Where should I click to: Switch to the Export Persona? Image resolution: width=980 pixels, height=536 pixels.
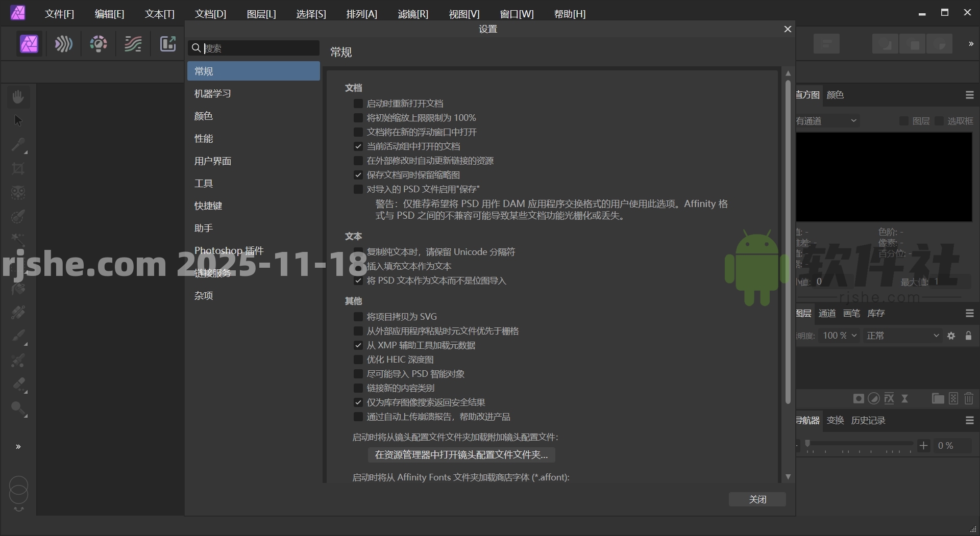coord(168,44)
